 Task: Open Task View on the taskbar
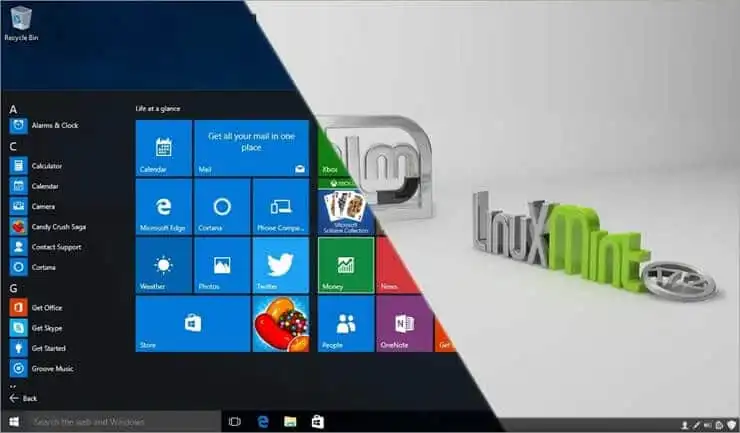[x=234, y=422]
